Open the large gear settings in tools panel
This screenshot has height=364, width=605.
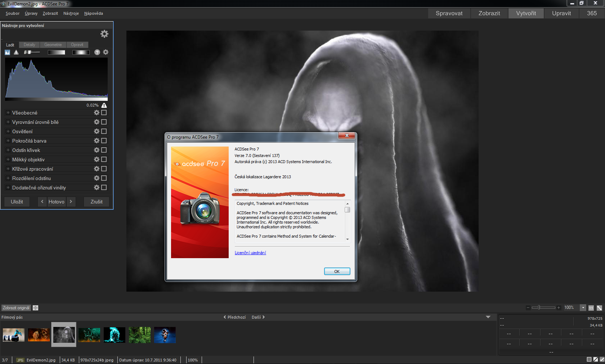click(x=104, y=34)
